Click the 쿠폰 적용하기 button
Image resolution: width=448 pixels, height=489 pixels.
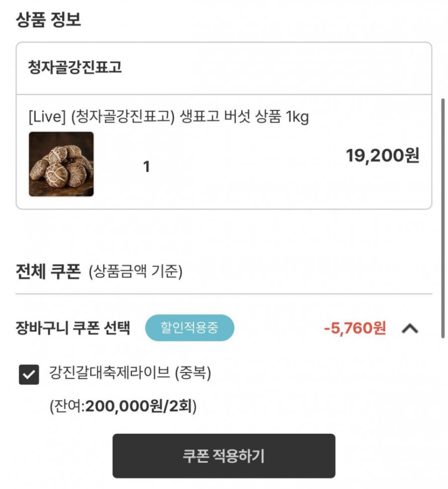224,456
